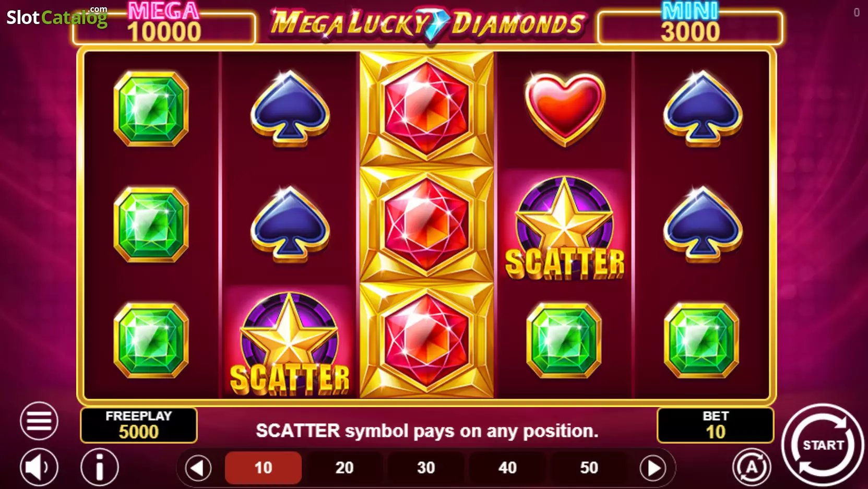Mute sound with the speaker icon
The image size is (868, 489).
[x=39, y=467]
